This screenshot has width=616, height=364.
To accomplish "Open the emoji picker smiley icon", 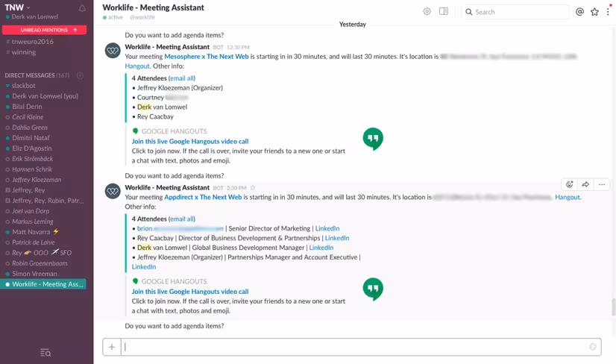I will point(593,347).
